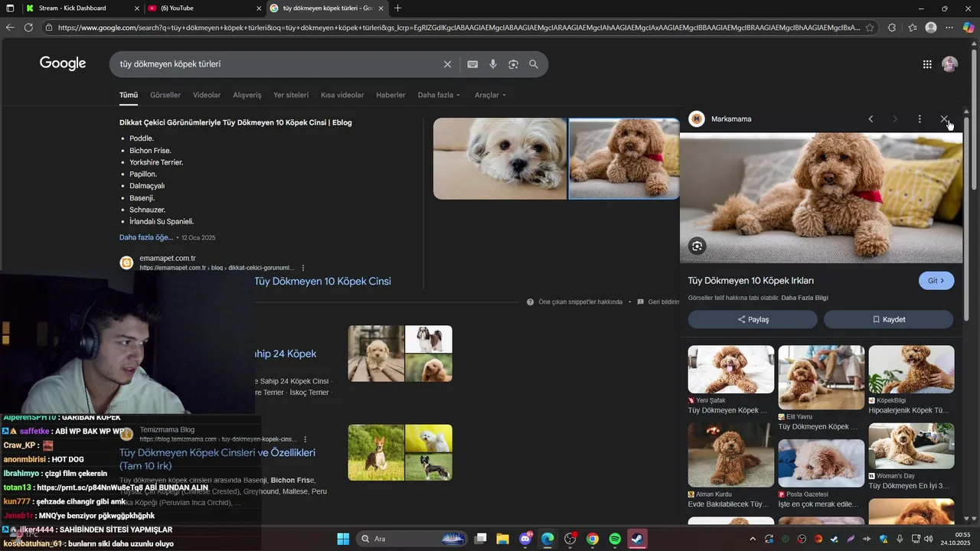Open File Explorer from the taskbar
The width and height of the screenshot is (980, 551).
(503, 539)
